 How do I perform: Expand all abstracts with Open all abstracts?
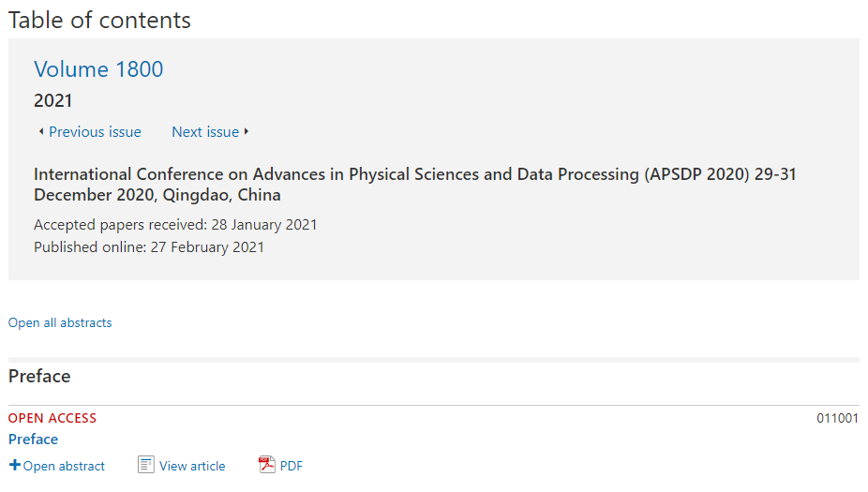(x=60, y=322)
